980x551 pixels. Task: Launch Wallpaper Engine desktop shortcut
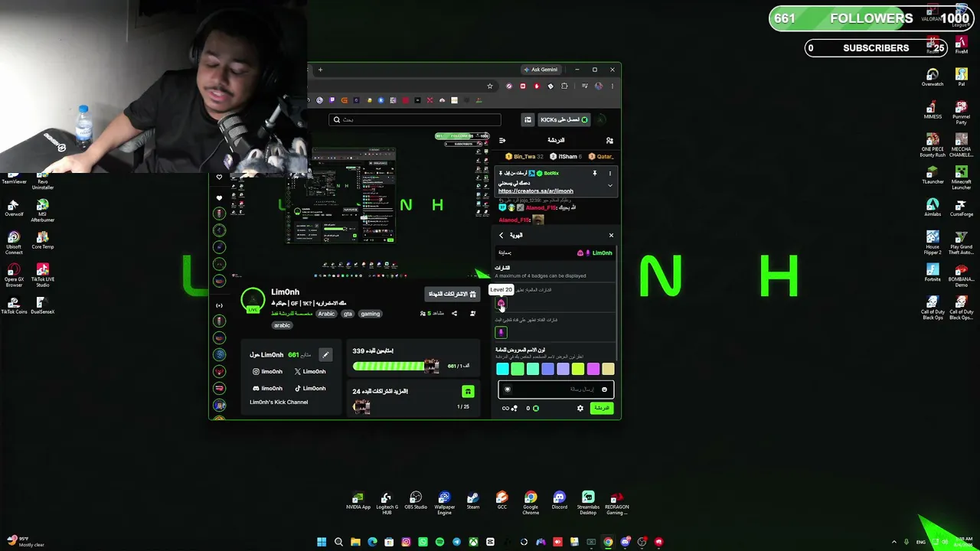click(x=445, y=503)
